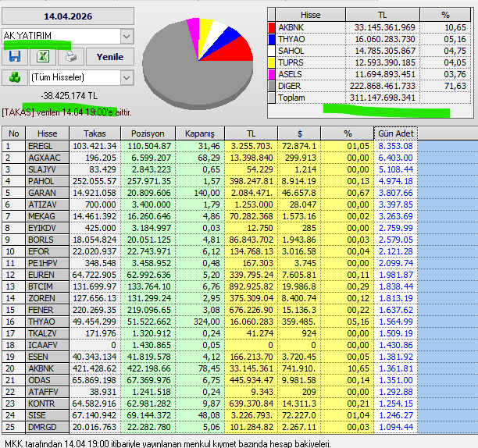Click the 14.04.2026 date button
Screen dimensions: 478x448
(68, 16)
